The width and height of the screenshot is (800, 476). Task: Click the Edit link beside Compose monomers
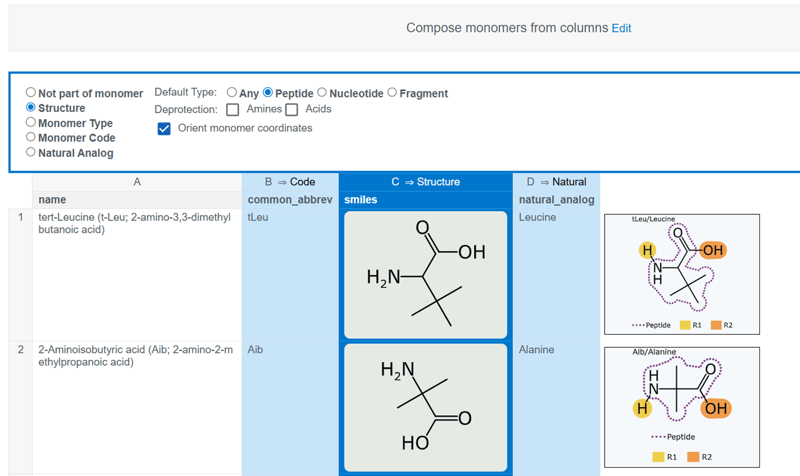click(x=621, y=28)
